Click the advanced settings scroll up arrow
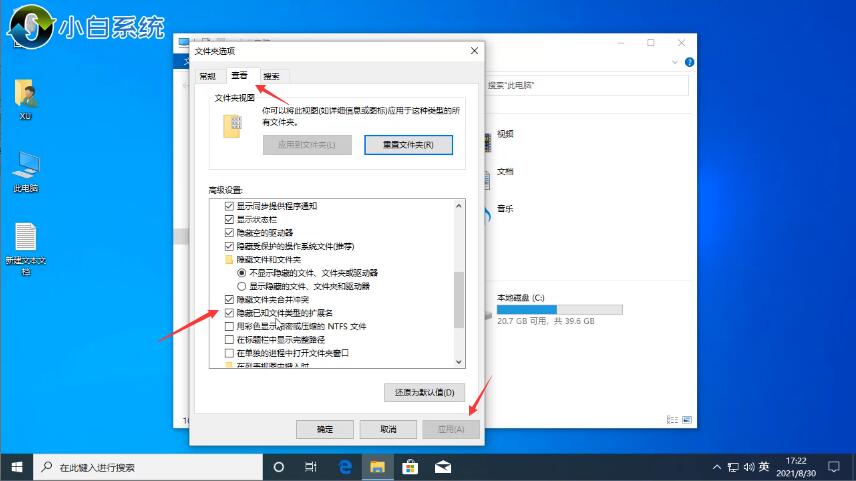This screenshot has width=856, height=481. tap(459, 206)
